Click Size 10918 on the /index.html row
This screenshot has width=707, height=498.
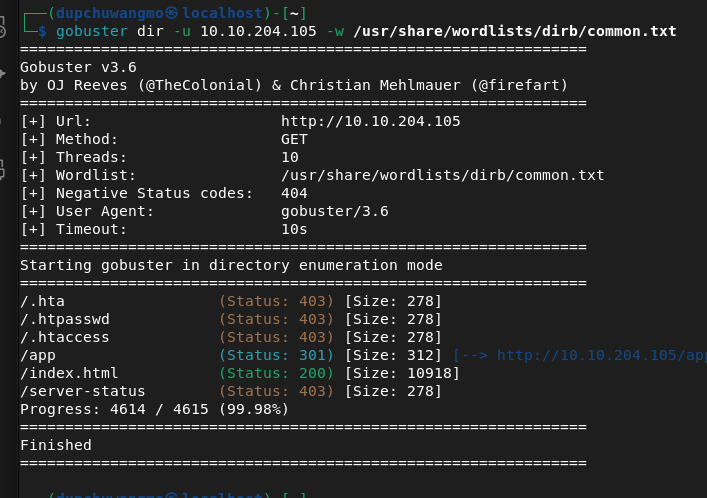pos(402,374)
